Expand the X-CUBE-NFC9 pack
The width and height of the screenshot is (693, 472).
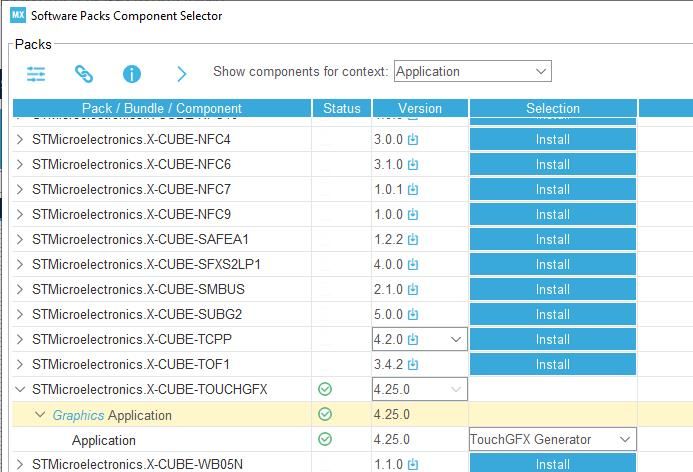19,215
